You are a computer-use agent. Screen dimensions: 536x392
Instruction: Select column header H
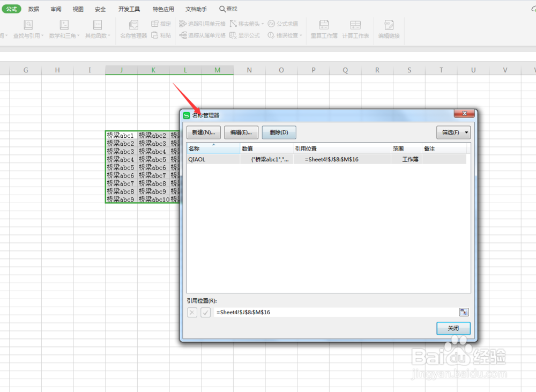[57, 70]
